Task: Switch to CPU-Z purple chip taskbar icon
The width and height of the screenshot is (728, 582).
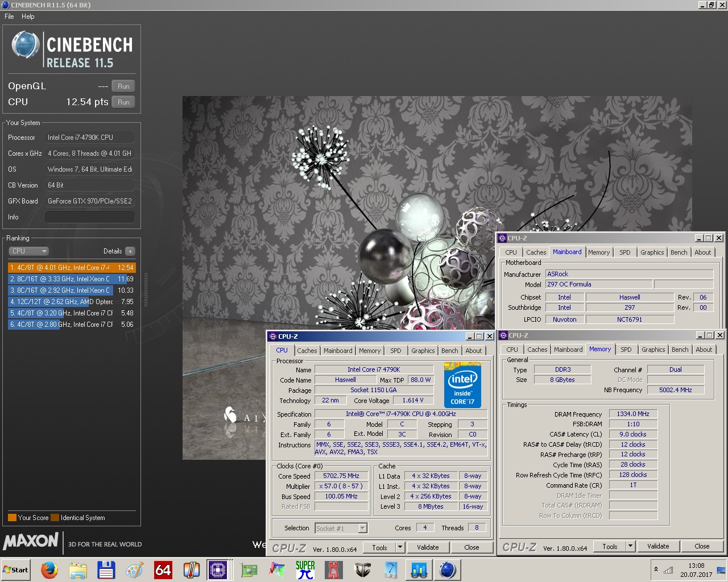Action: click(217, 570)
